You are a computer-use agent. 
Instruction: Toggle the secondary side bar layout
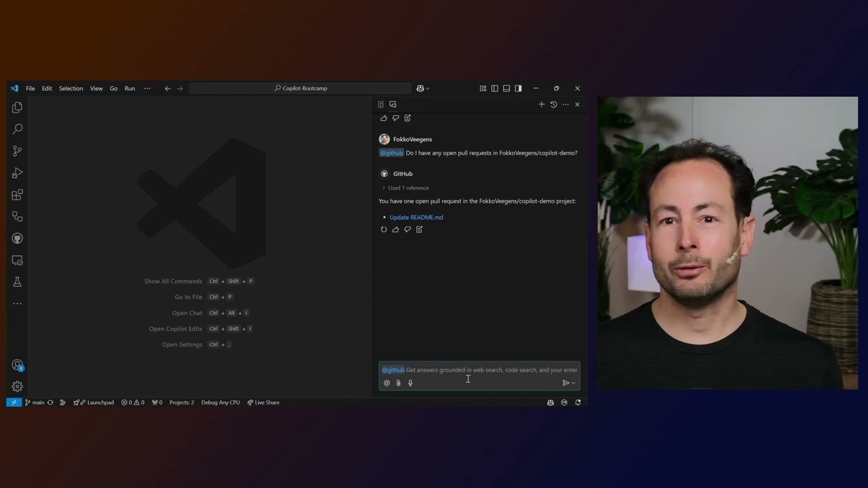point(518,88)
